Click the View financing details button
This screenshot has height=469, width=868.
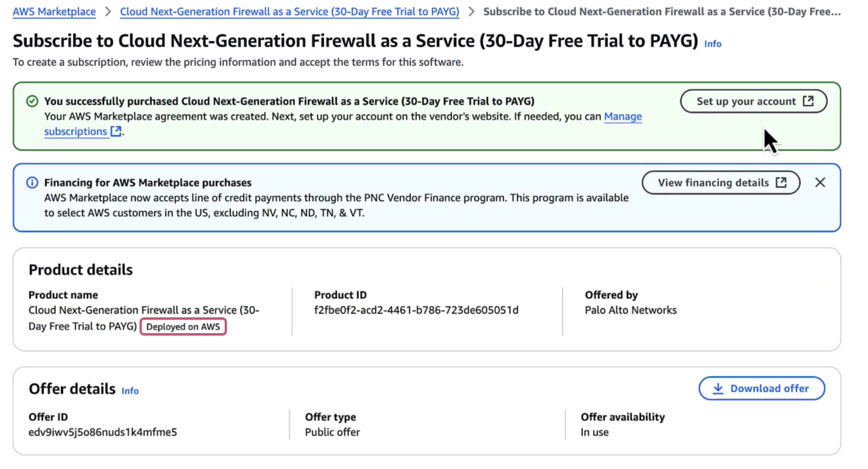pyautogui.click(x=721, y=183)
